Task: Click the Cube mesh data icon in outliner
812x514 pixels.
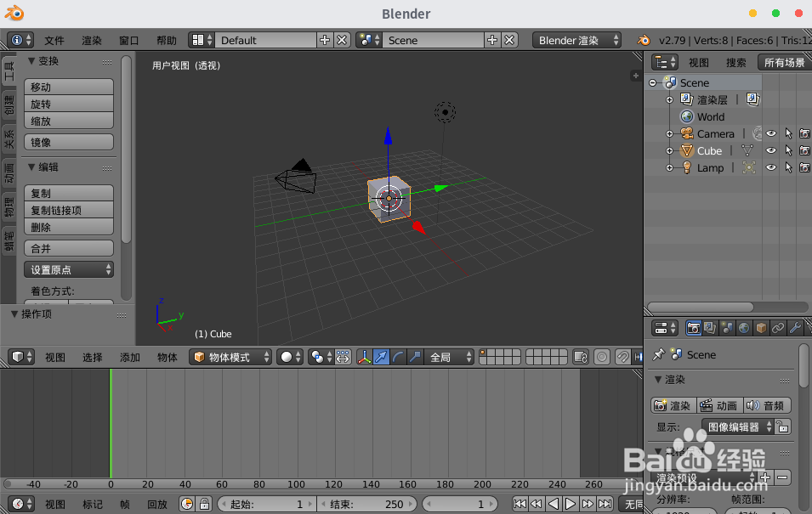Action: [747, 150]
